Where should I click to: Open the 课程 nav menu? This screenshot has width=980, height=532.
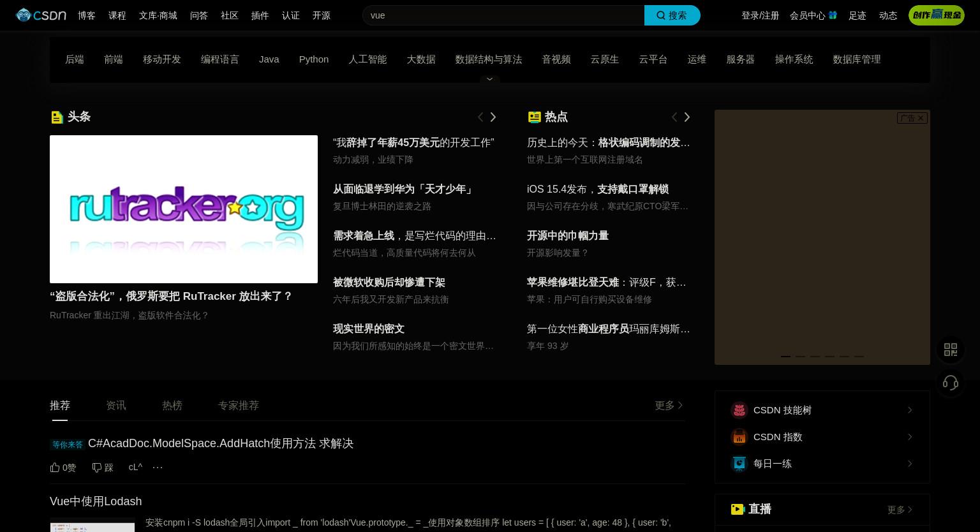coord(117,15)
